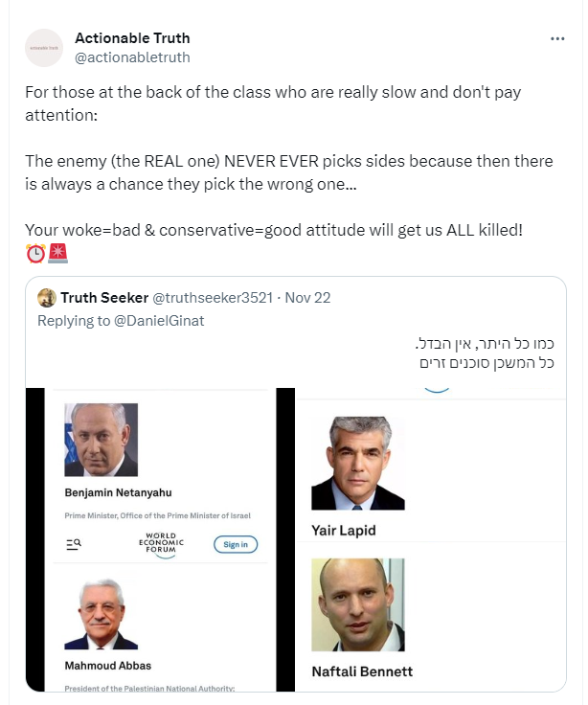The image size is (588, 705).
Task: Click the World Economic Forum logo
Action: coord(159,543)
